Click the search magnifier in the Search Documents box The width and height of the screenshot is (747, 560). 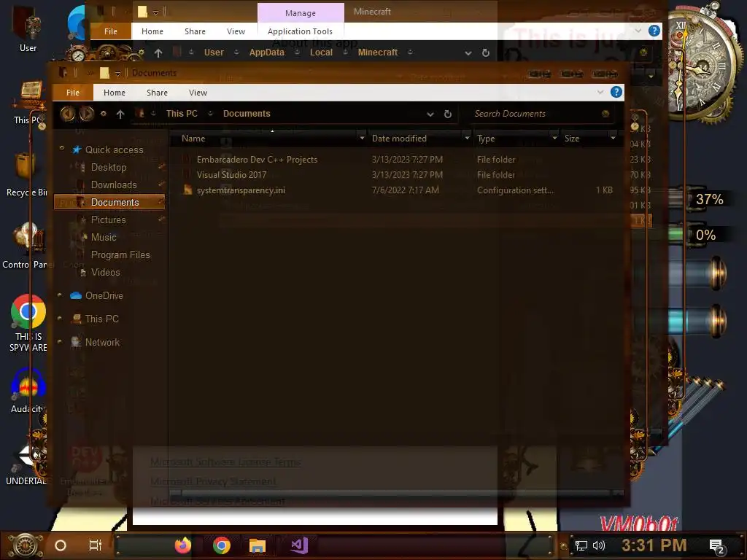[605, 113]
